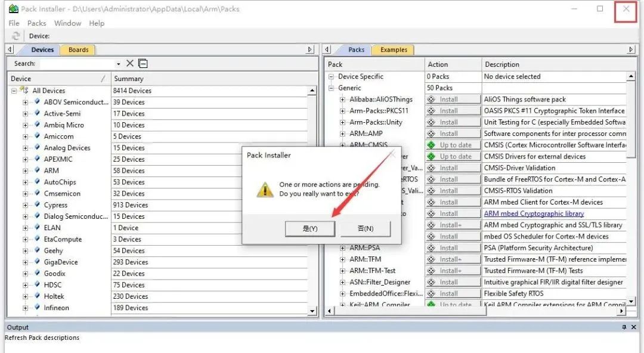
Task: Expand the ABOV Semiconductor node
Action: (26, 103)
